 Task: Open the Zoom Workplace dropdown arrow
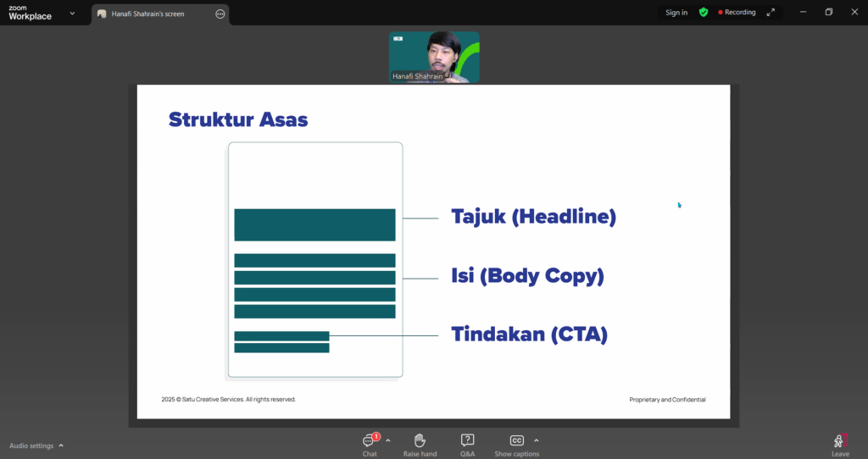tap(72, 14)
